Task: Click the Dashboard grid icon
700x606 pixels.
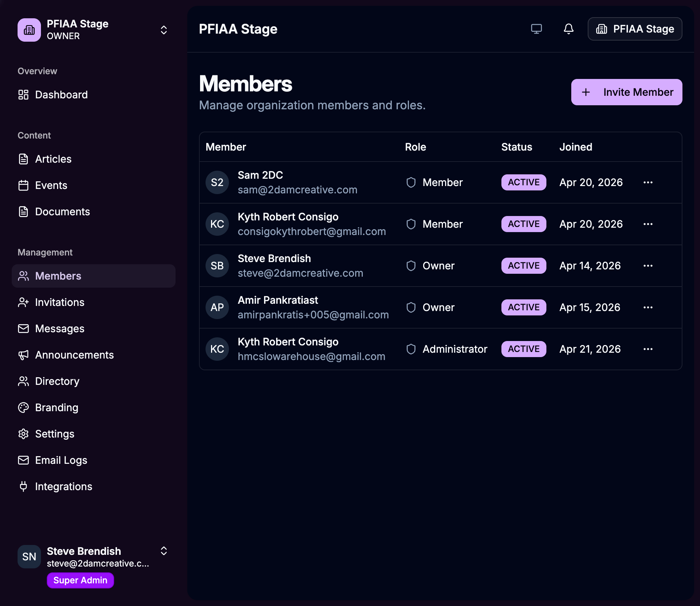Action: [x=23, y=95]
